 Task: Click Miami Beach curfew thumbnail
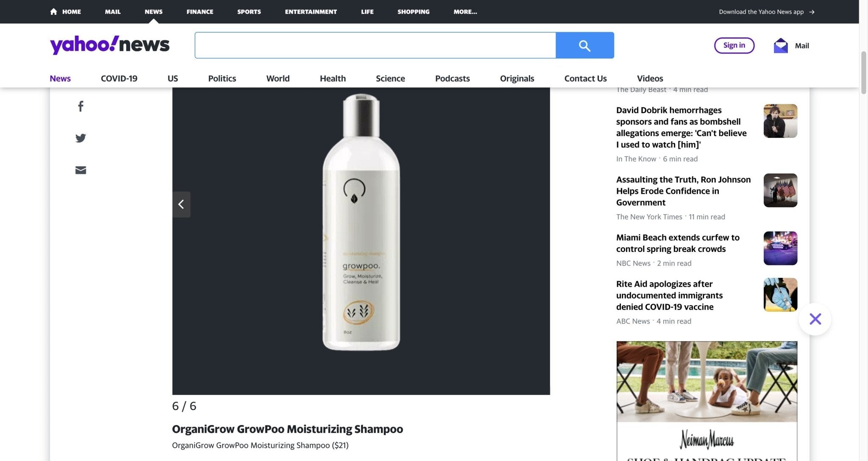780,248
